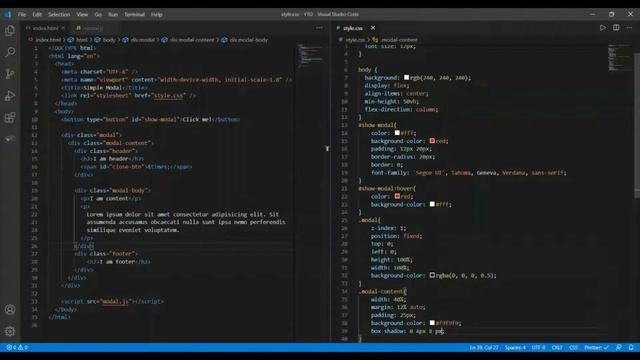Click the modal.js link in the script tag

115,301
